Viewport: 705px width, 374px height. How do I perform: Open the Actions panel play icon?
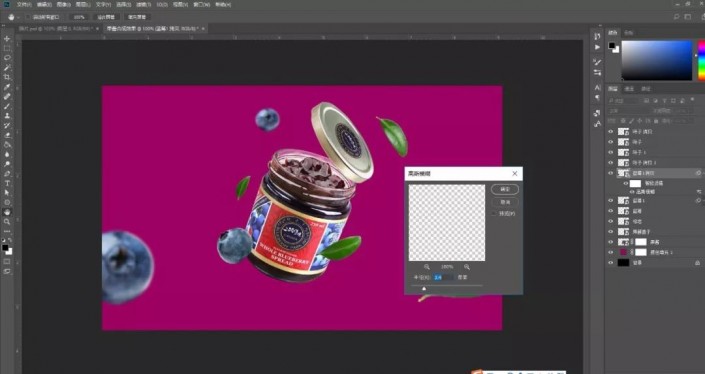pos(597,47)
